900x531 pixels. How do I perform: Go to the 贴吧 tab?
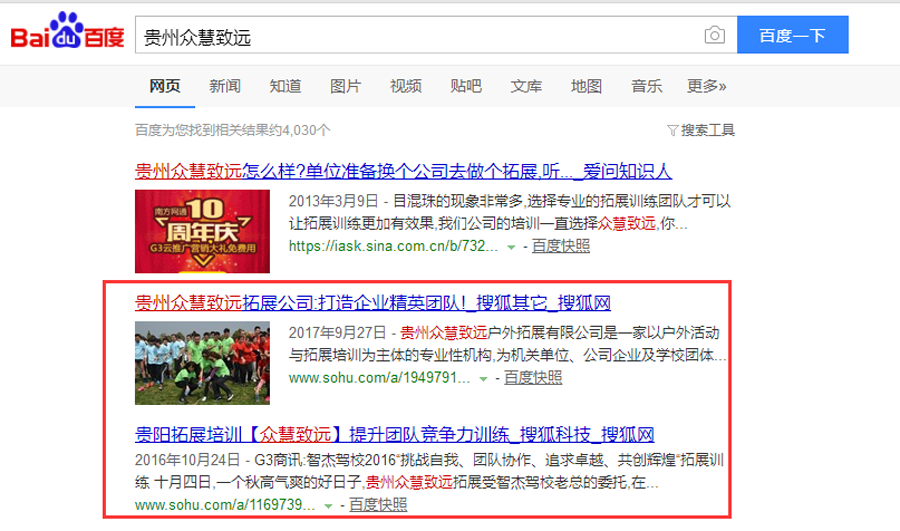pyautogui.click(x=466, y=86)
